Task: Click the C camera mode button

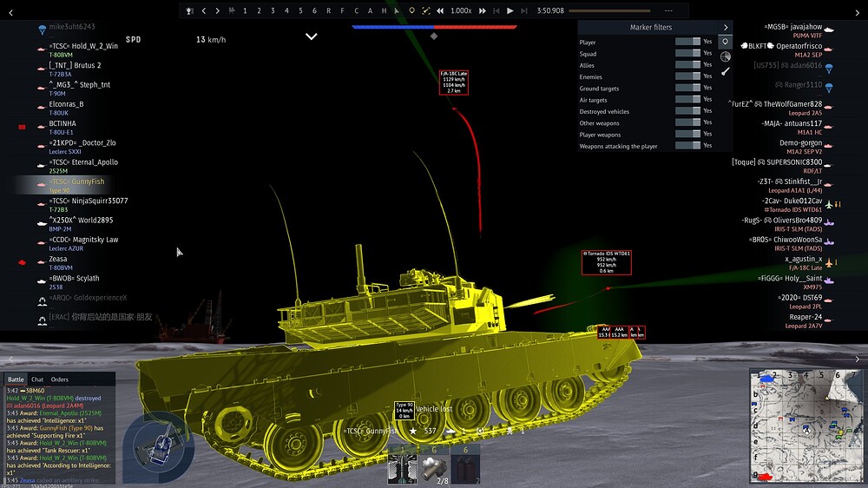Action: click(x=356, y=10)
